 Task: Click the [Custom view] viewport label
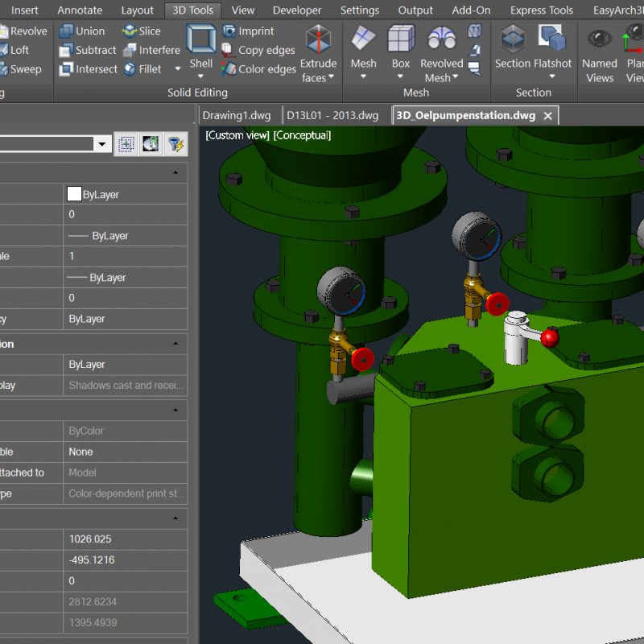coord(237,135)
